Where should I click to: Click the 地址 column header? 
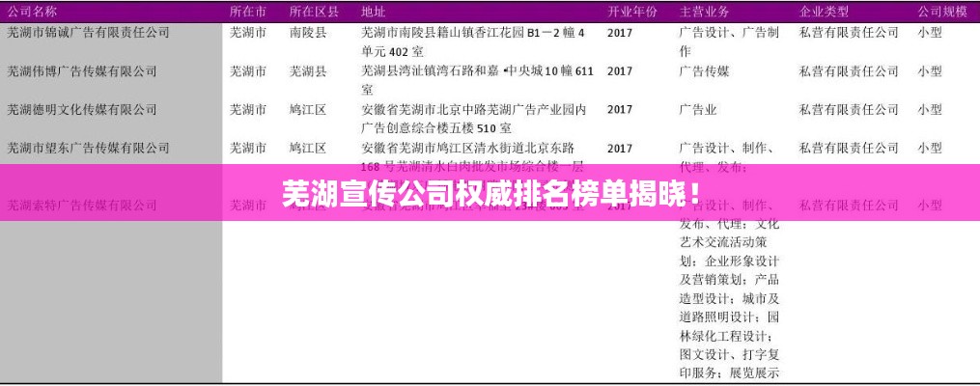click(374, 12)
